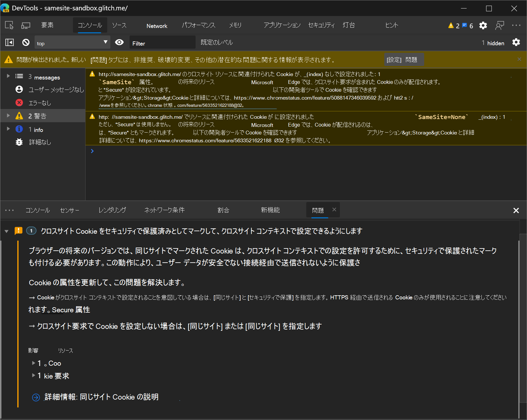Close the bottom drawer panel

tap(516, 210)
